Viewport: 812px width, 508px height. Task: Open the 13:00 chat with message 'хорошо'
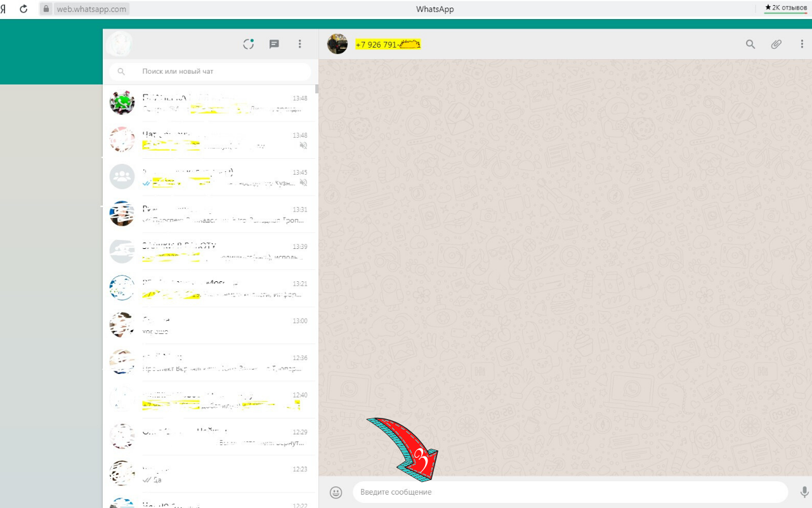coord(210,325)
